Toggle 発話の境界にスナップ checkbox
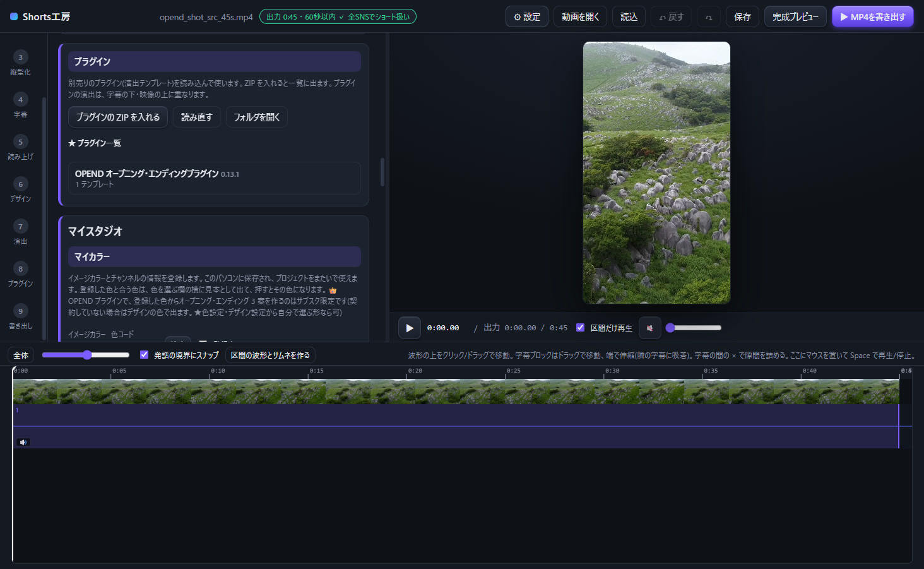Screen dimensions: 924x569 [x=144, y=355]
